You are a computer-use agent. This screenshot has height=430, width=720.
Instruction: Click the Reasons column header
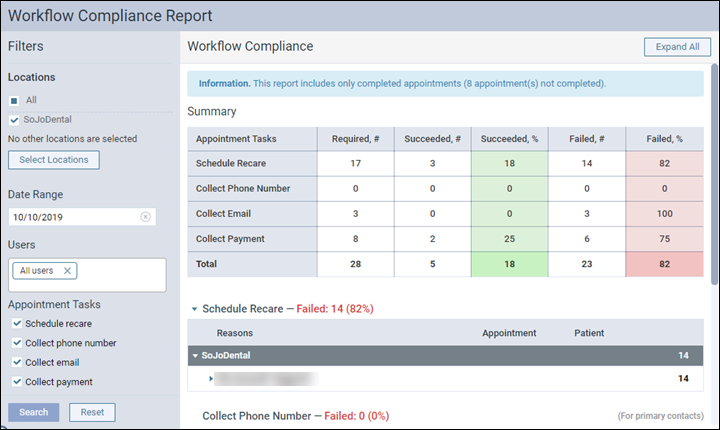pyautogui.click(x=235, y=333)
